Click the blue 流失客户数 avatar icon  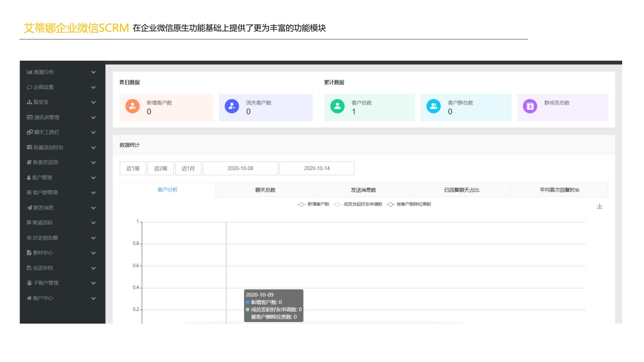point(232,106)
